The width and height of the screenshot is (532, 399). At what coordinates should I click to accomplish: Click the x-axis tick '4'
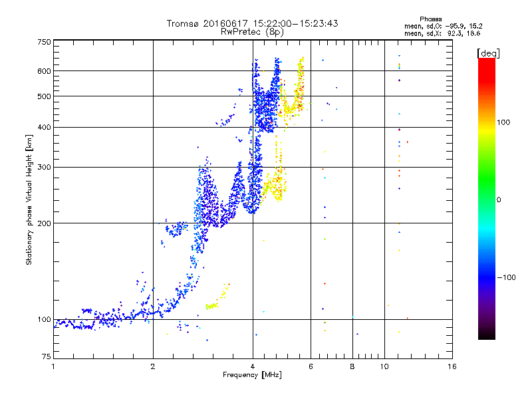(253, 366)
